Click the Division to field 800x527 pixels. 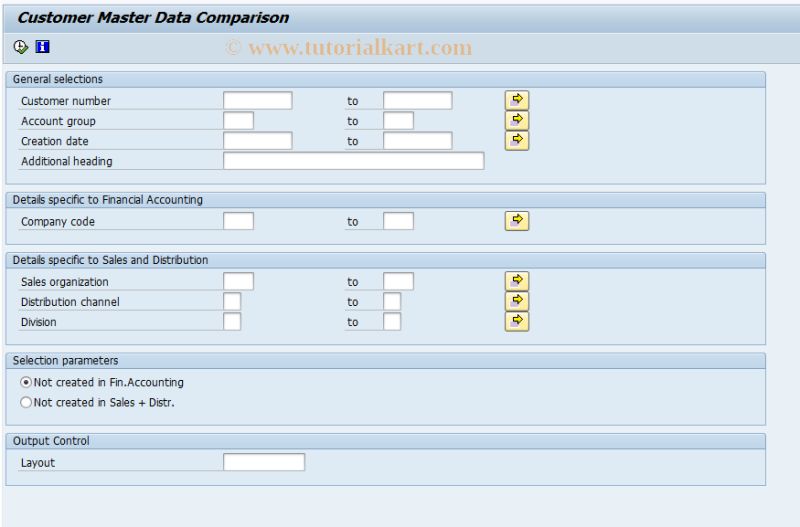pos(392,322)
